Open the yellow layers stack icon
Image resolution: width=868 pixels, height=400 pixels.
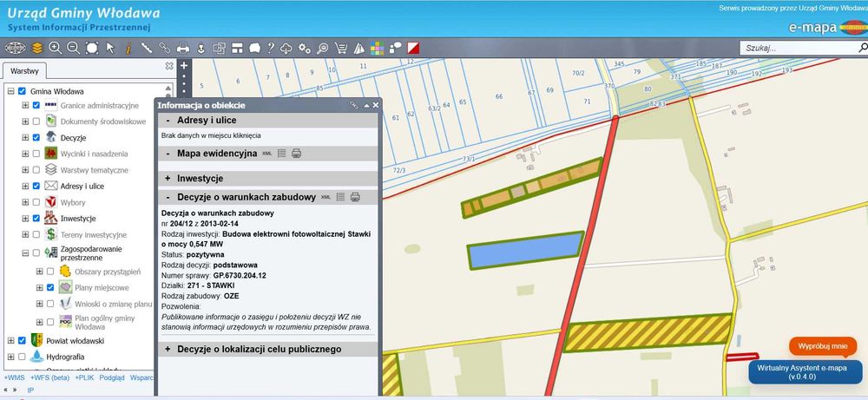pos(37,48)
